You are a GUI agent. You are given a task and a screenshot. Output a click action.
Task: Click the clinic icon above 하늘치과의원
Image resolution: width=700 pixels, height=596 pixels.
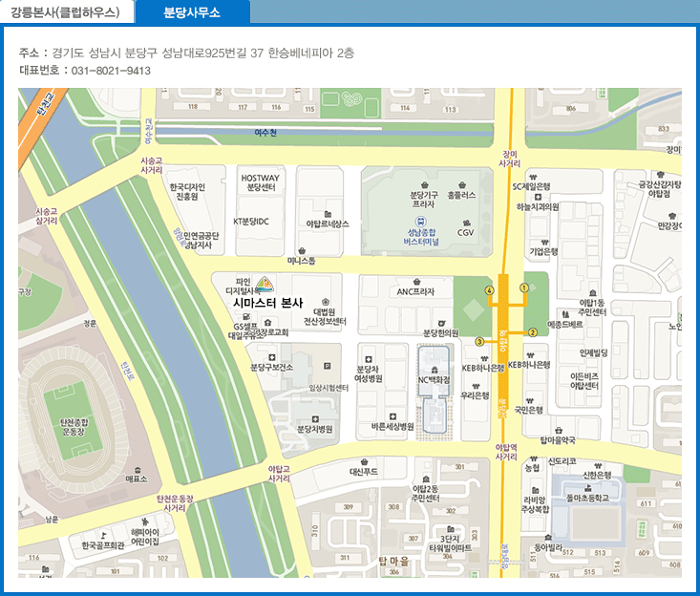[x=538, y=197]
